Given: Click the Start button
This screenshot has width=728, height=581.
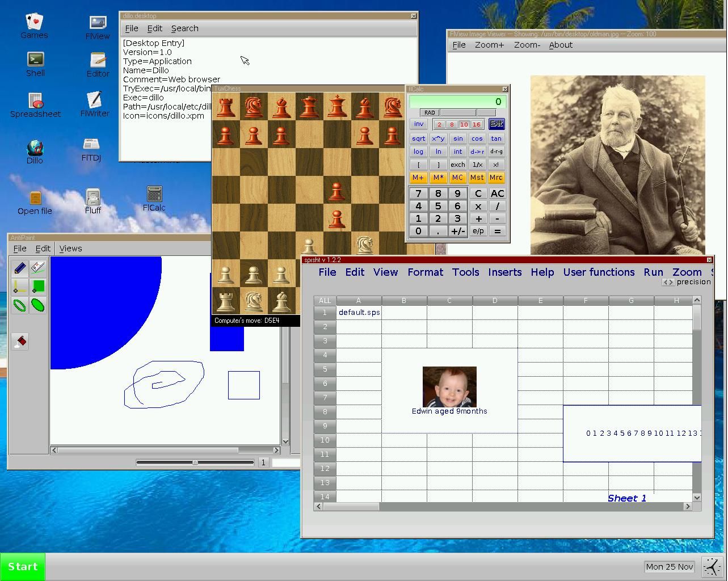Looking at the screenshot, I should (x=23, y=566).
